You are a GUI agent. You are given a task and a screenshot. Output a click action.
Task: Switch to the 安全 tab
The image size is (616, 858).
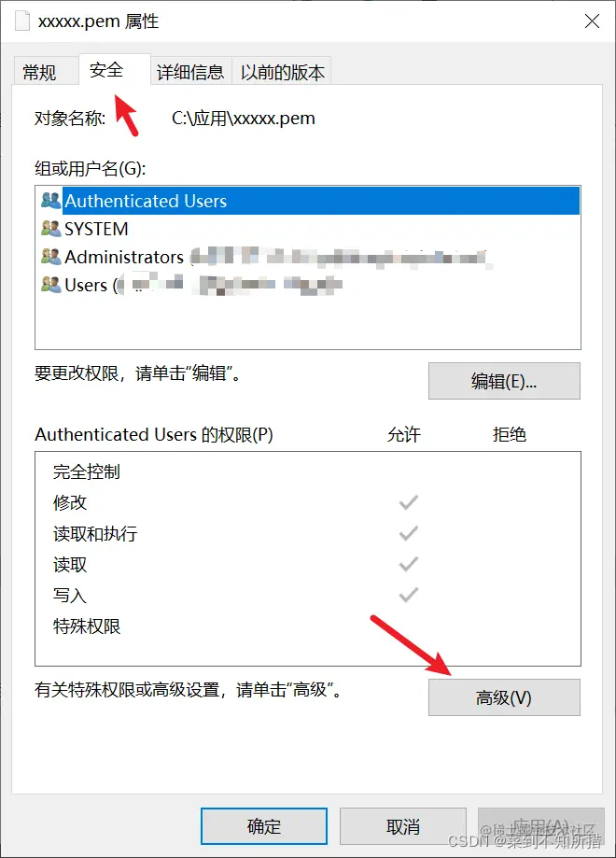click(106, 69)
